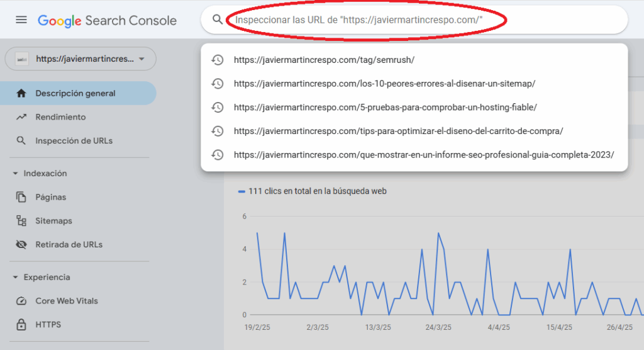Open the hamburger main menu

coord(21,20)
